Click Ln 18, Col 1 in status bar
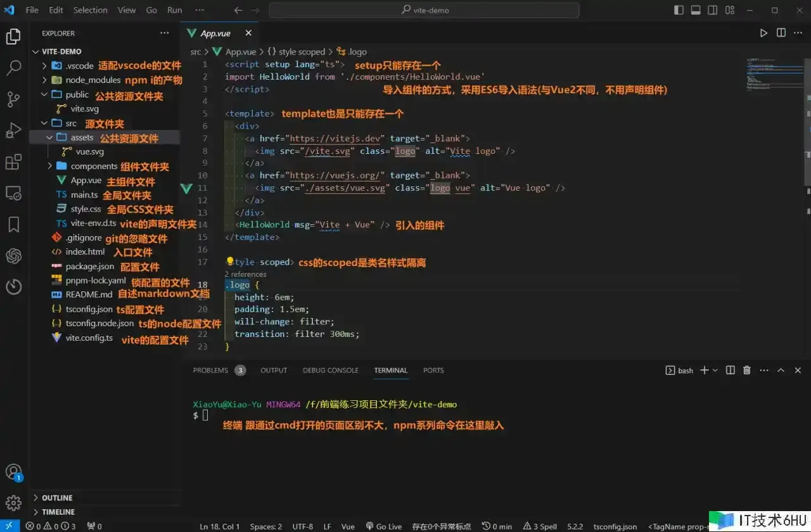The image size is (811, 532). coord(219,526)
